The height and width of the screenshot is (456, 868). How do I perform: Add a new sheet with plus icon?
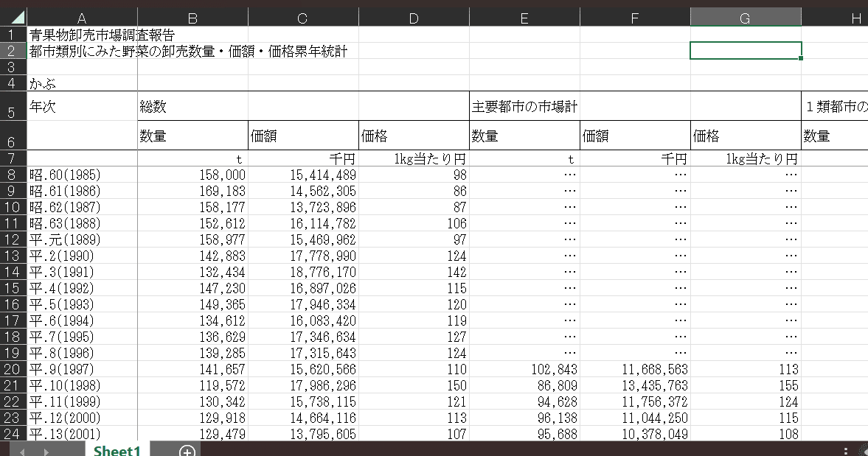(187, 451)
